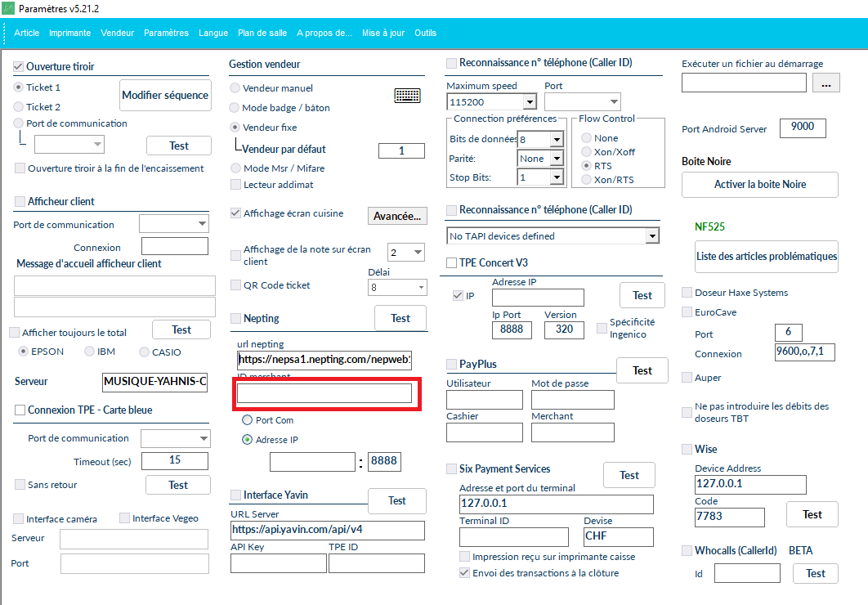Click the browse '...' button for startup file
868x605 pixels.
825,83
